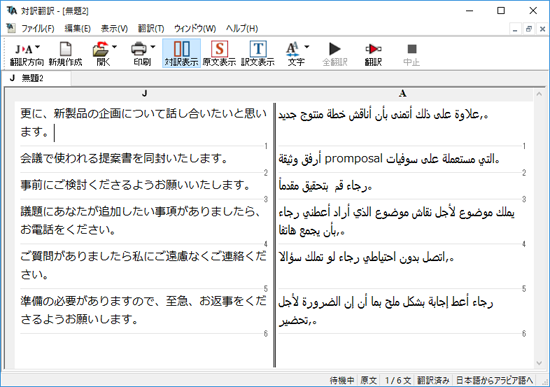Image resolution: width=550 pixels, height=387 pixels.
Task: Click the 文字 font icon
Action: pyautogui.click(x=292, y=49)
